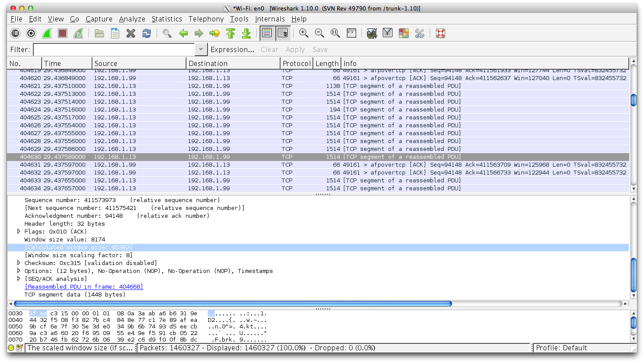Close this capture file X icon
This screenshot has width=644, height=363.
click(x=131, y=33)
